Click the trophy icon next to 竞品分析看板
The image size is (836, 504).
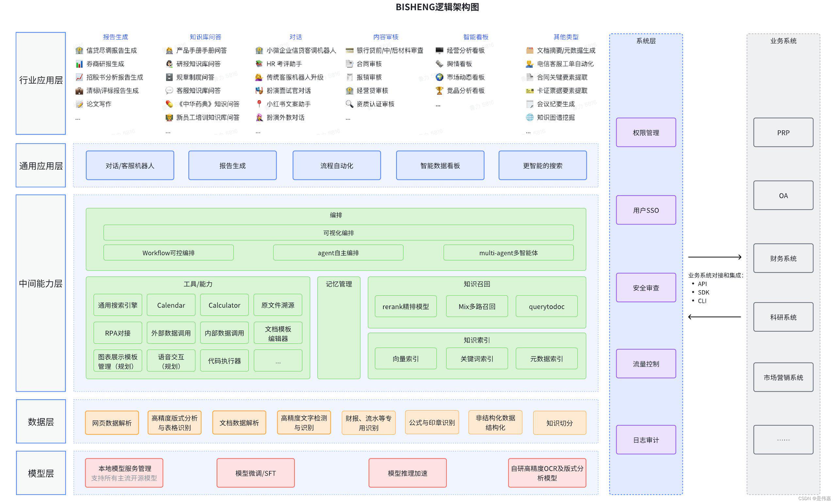(x=439, y=90)
